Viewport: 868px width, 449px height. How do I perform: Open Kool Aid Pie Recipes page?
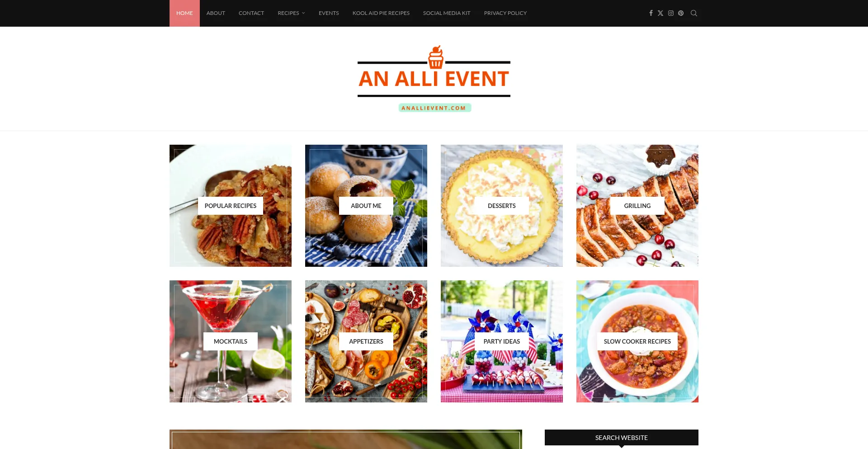[x=381, y=13]
